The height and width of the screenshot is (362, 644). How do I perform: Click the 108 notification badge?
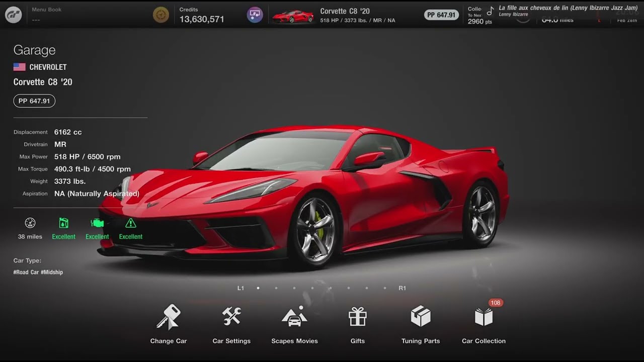click(x=496, y=303)
